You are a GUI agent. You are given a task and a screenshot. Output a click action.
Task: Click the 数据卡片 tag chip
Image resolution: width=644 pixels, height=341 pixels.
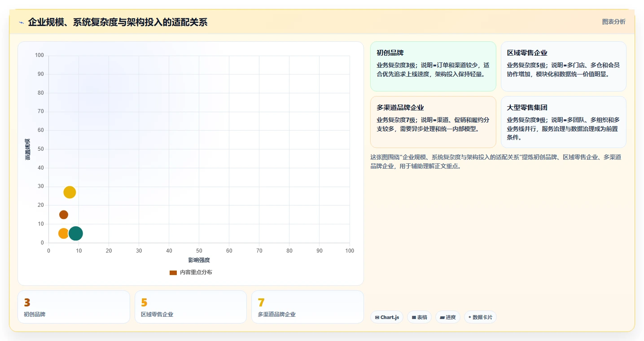point(480,317)
